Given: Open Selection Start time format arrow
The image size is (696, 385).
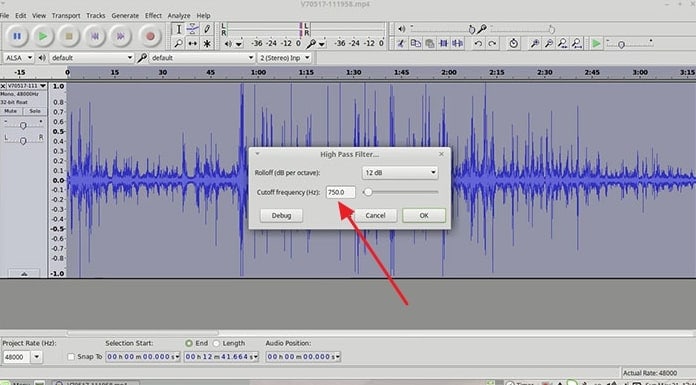Looking at the screenshot, I should coord(178,357).
